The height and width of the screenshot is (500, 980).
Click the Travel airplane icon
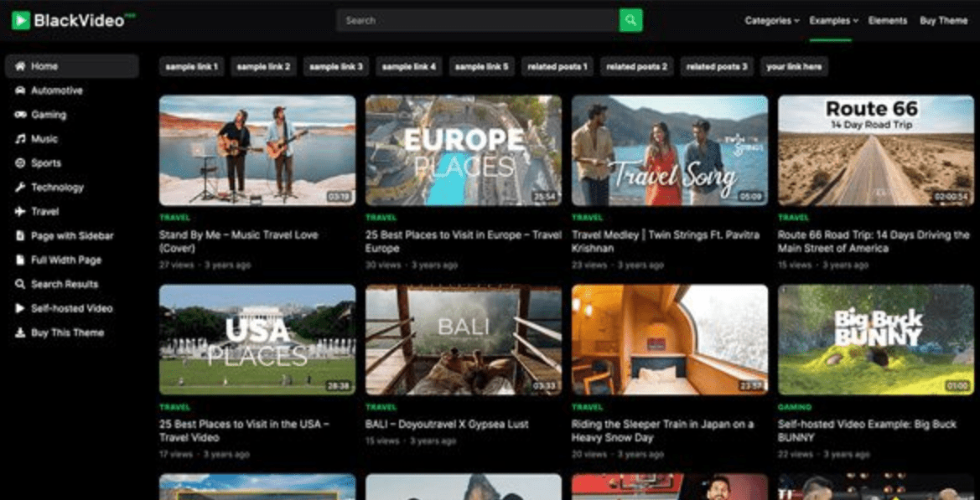coord(20,212)
